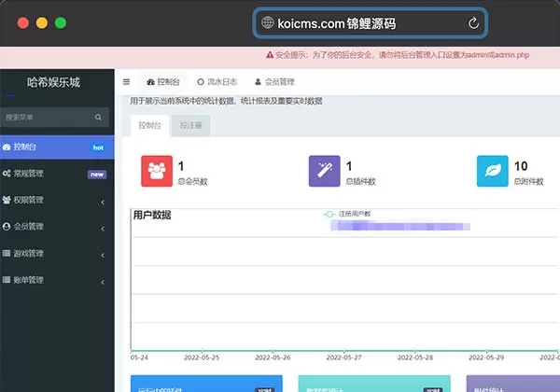Click the 总附件数 count 10

coord(521,166)
